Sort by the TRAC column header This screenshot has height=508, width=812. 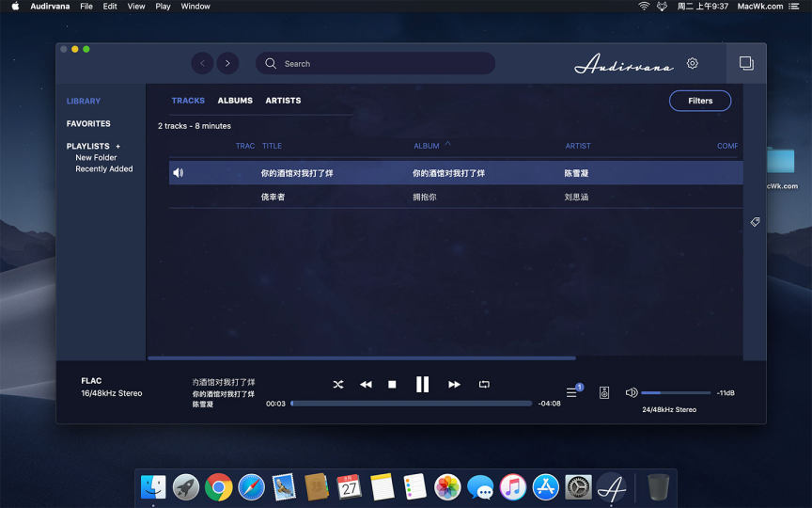point(245,146)
